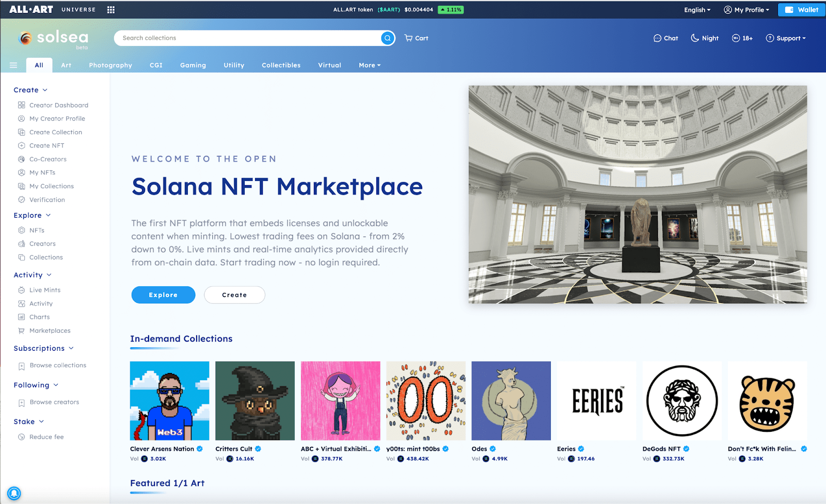Open the English language dropdown

point(697,10)
